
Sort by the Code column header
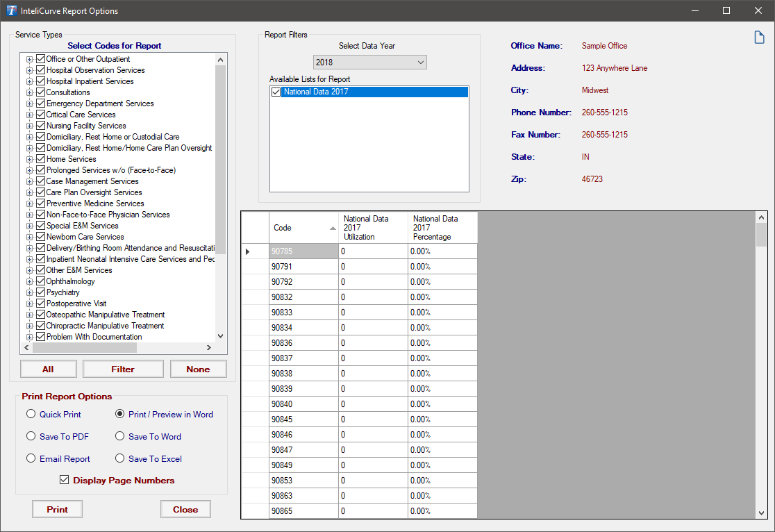(304, 228)
